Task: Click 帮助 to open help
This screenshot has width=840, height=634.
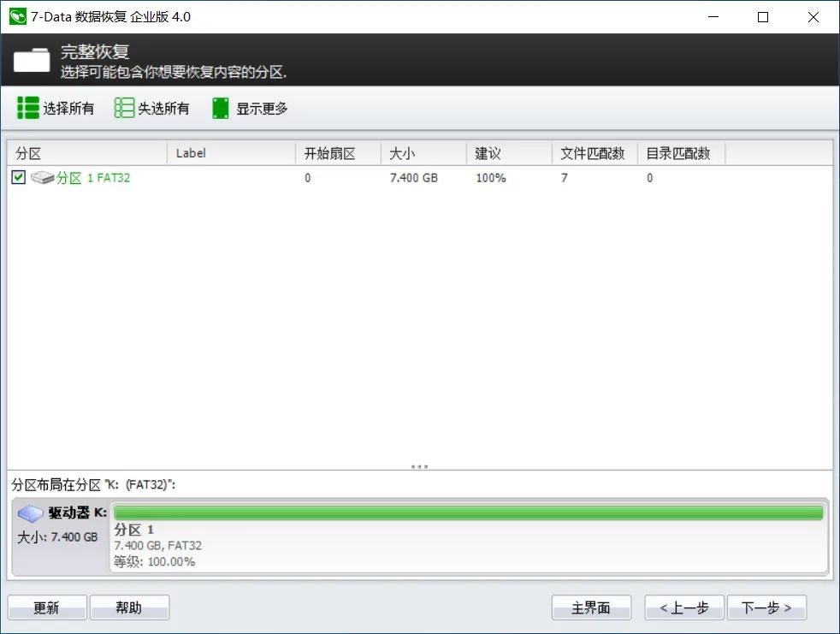Action: [x=129, y=607]
